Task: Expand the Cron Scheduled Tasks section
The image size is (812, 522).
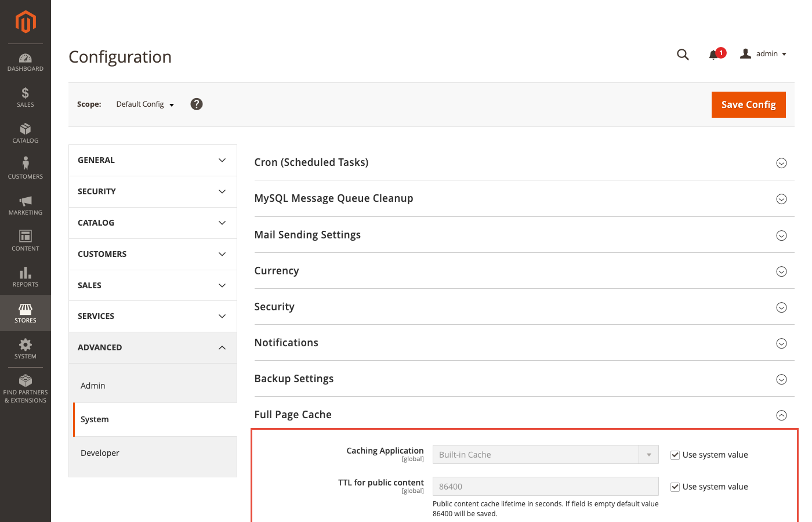Action: click(x=781, y=163)
